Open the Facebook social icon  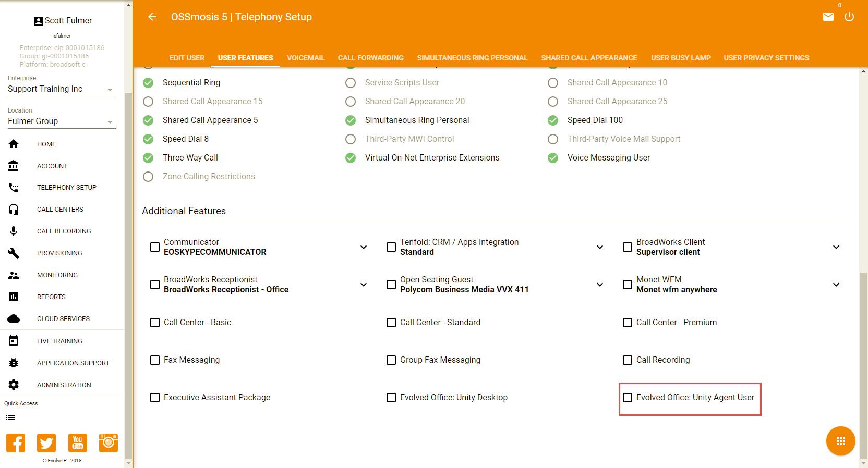(16, 443)
